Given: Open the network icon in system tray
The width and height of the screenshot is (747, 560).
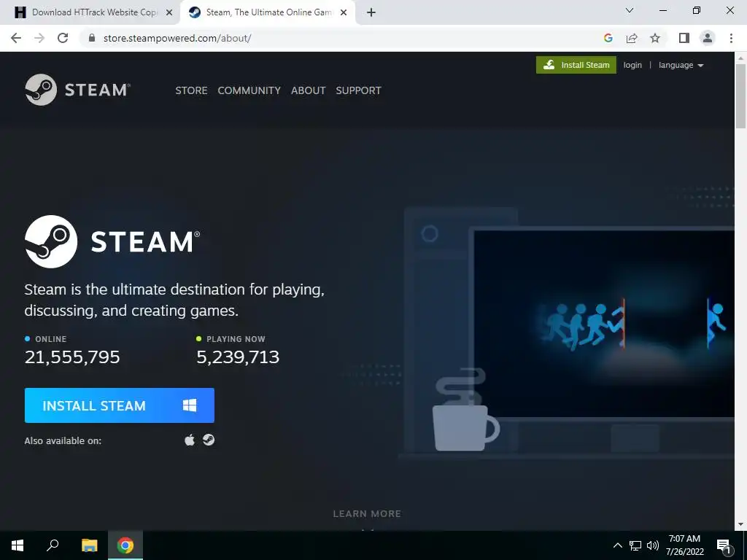Looking at the screenshot, I should point(635,545).
